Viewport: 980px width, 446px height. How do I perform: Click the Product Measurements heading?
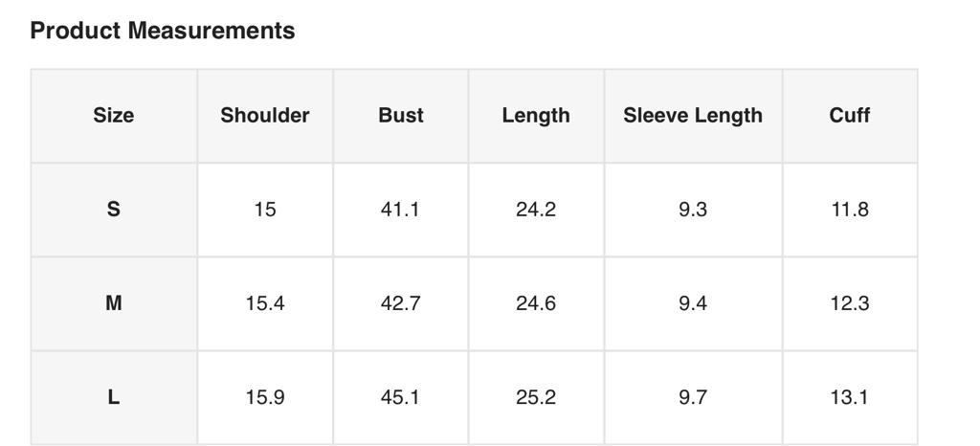(x=163, y=31)
